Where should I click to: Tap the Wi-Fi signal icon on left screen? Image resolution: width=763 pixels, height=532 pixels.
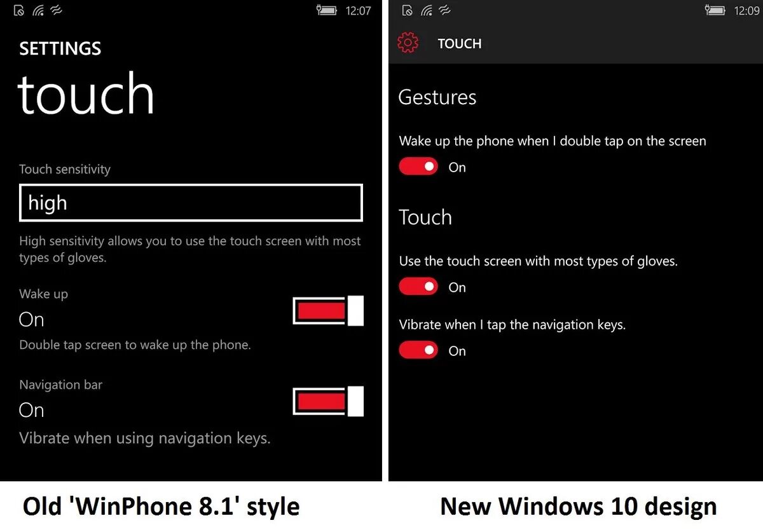click(x=38, y=10)
